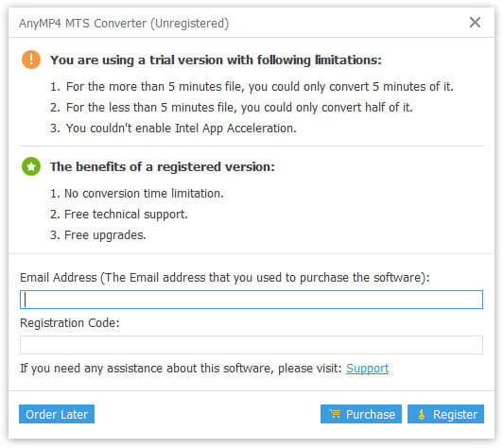Focus the Email Address input field
The height and width of the screenshot is (448, 503).
tap(251, 300)
